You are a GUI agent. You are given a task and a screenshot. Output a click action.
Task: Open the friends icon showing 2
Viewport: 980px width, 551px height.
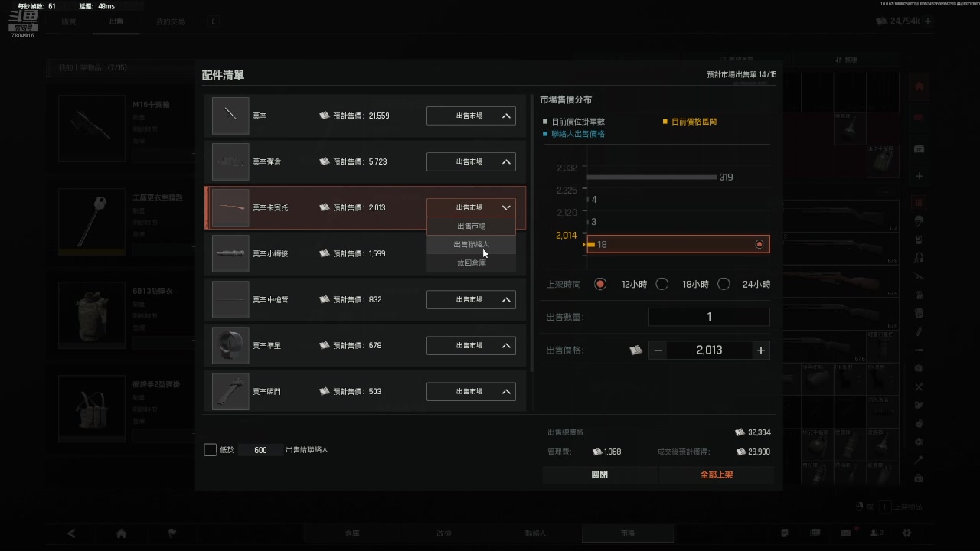[x=877, y=533]
